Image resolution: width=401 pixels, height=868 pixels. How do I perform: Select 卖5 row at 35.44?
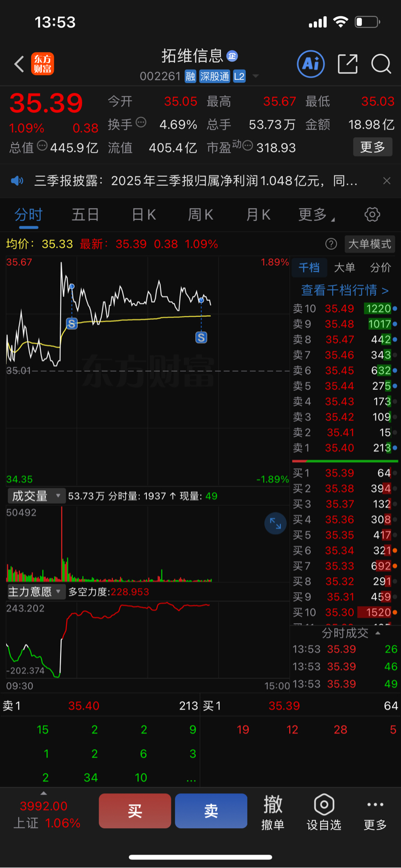coord(345,386)
